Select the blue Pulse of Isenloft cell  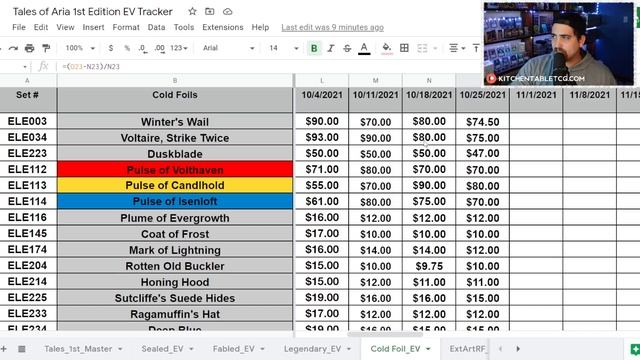(x=175, y=201)
